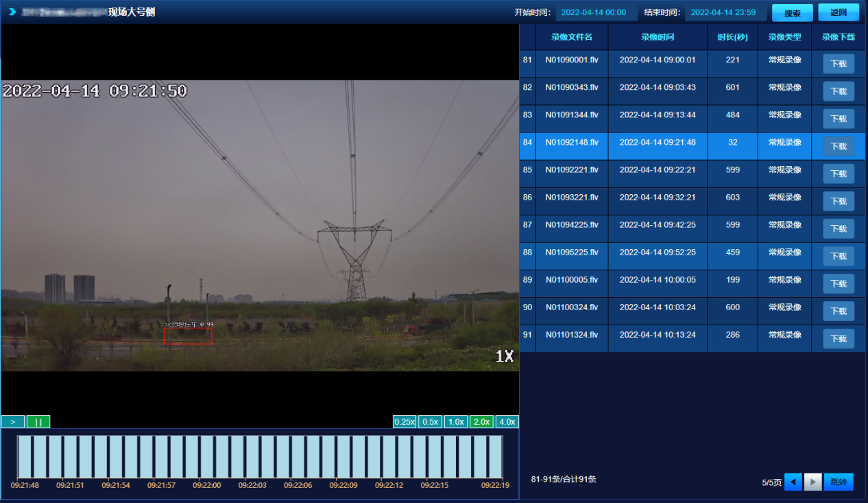Click the end time input field

(x=723, y=13)
